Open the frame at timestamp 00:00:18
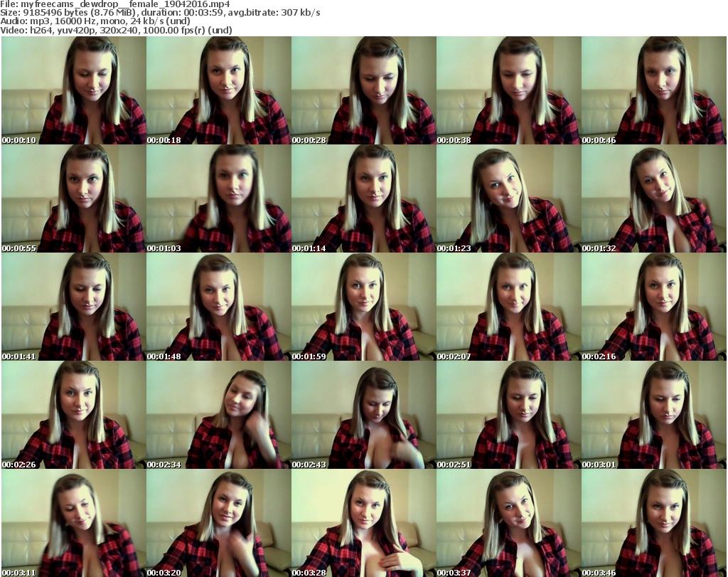The height and width of the screenshot is (577, 728). (219, 90)
